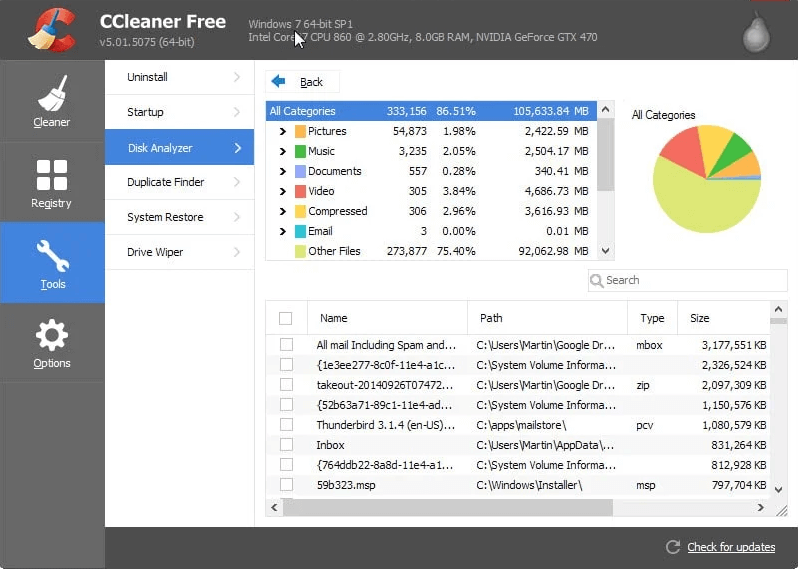
Task: Click the Documents blue color swatch
Action: click(300, 172)
